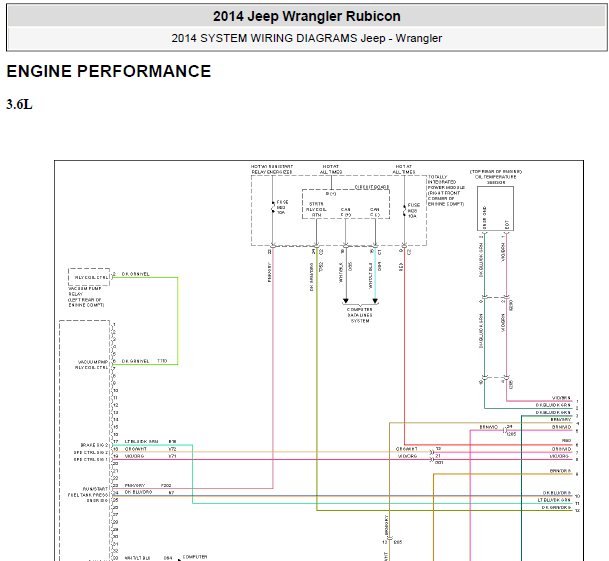Click the 10A fuse symbol under 'RELAY ENERGIZED'
Screen dimensions: 609x561
coord(272,207)
